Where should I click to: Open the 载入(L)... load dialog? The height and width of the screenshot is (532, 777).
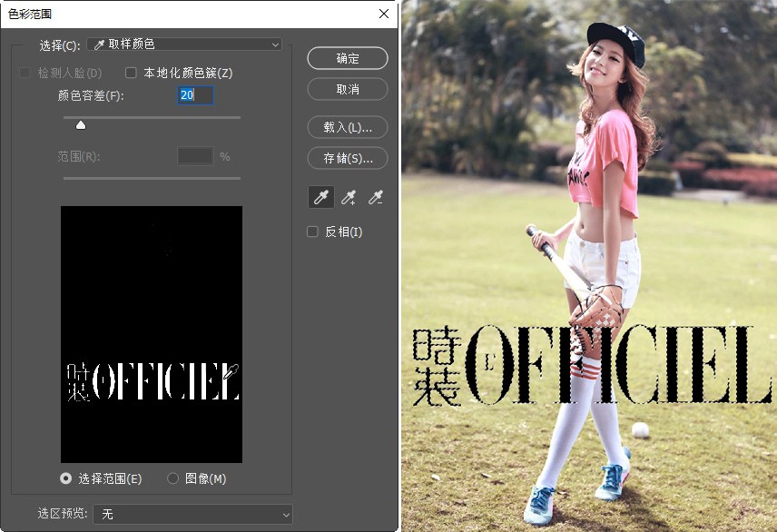click(348, 127)
